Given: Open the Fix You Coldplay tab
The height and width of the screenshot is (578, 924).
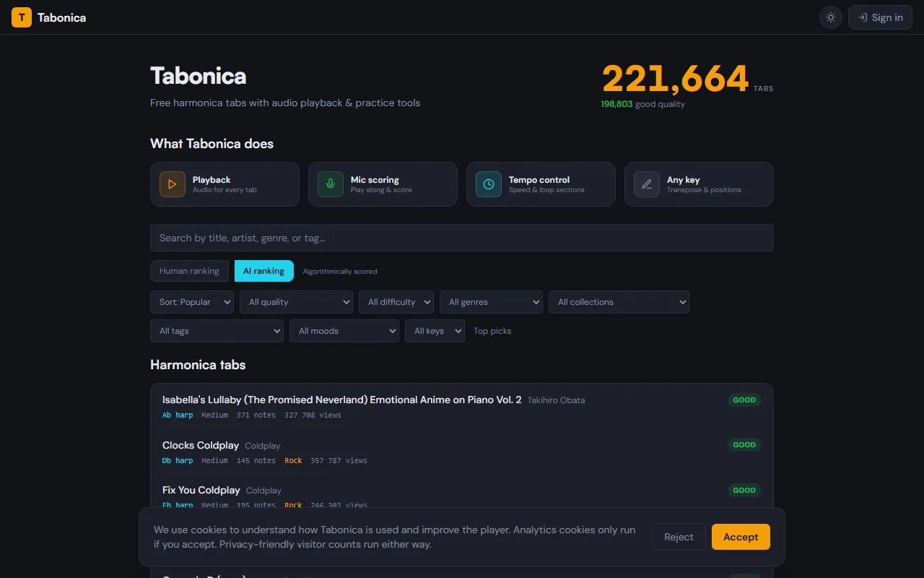Looking at the screenshot, I should click(201, 490).
